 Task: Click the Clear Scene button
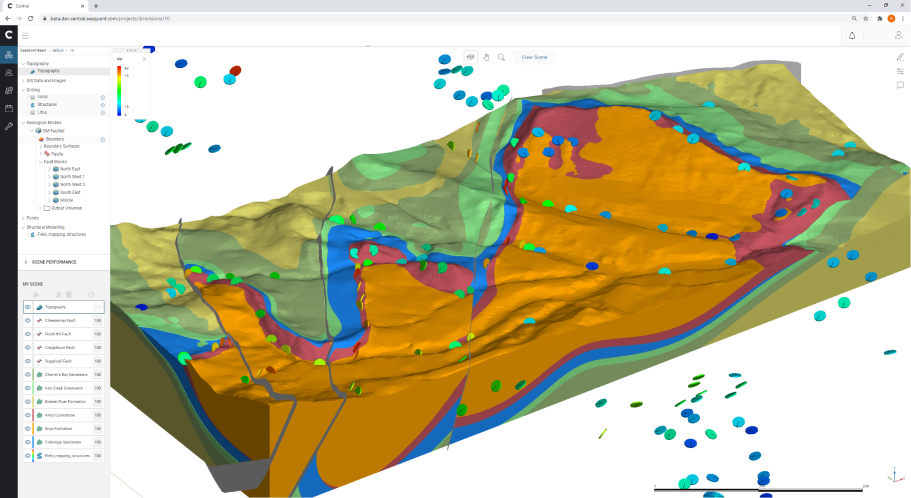534,57
